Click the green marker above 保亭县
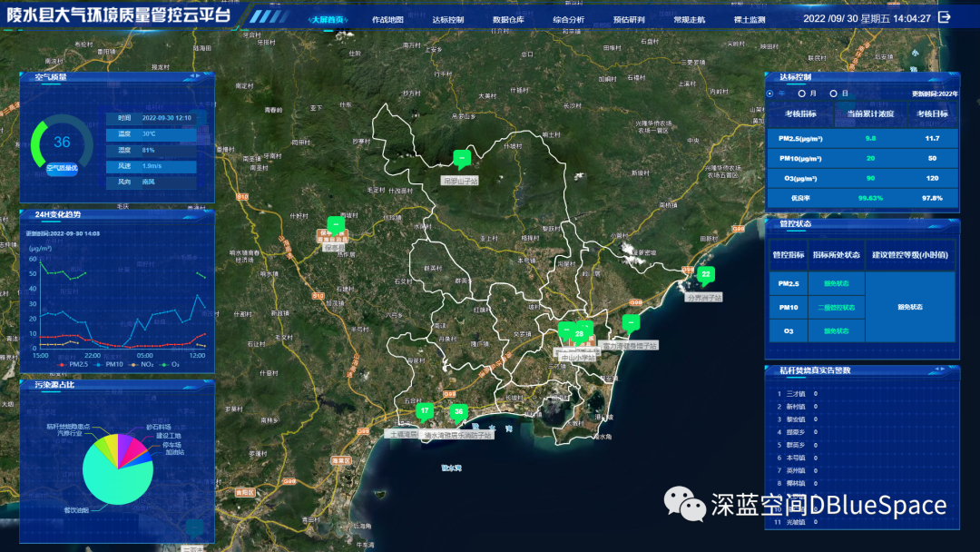The width and height of the screenshot is (980, 552). point(337,224)
